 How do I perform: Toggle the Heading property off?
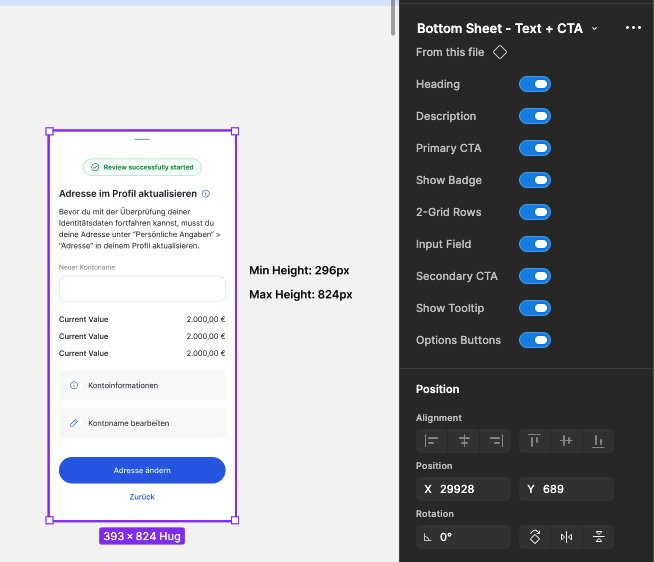click(x=535, y=84)
